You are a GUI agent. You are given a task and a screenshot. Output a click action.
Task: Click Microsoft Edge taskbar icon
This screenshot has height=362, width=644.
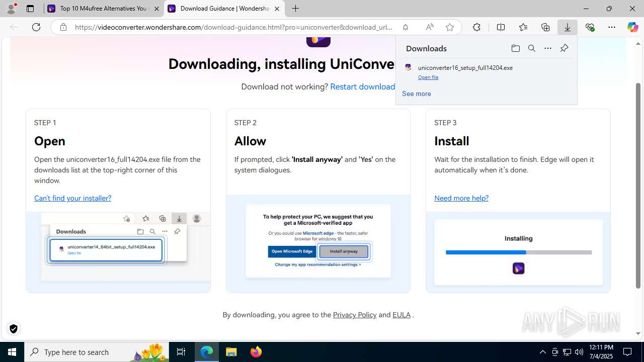click(207, 352)
